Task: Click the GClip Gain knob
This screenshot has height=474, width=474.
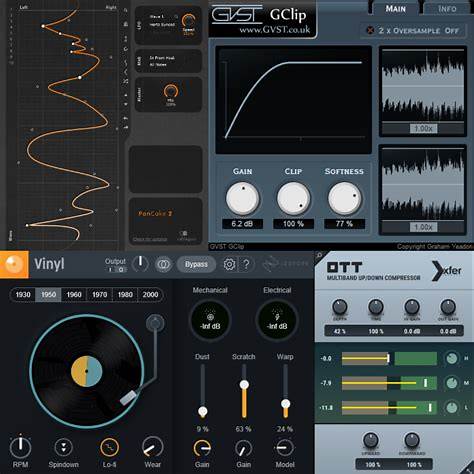Action: 242,198
